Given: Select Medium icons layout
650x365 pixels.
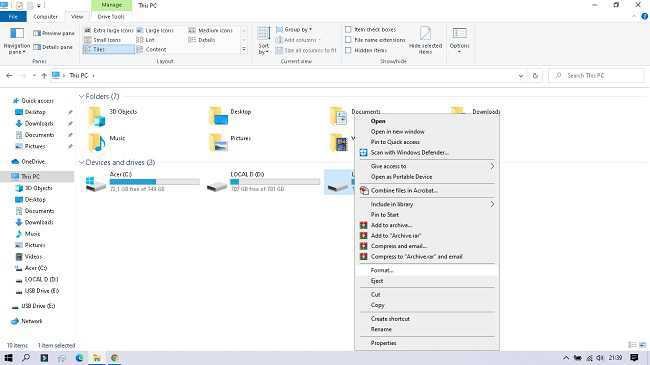Looking at the screenshot, I should pos(210,30).
